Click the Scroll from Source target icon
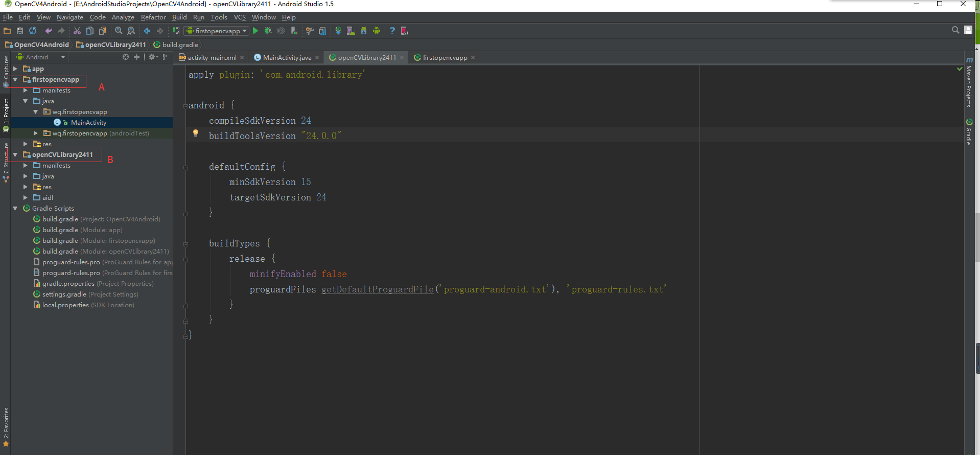This screenshot has height=455, width=980. (126, 57)
